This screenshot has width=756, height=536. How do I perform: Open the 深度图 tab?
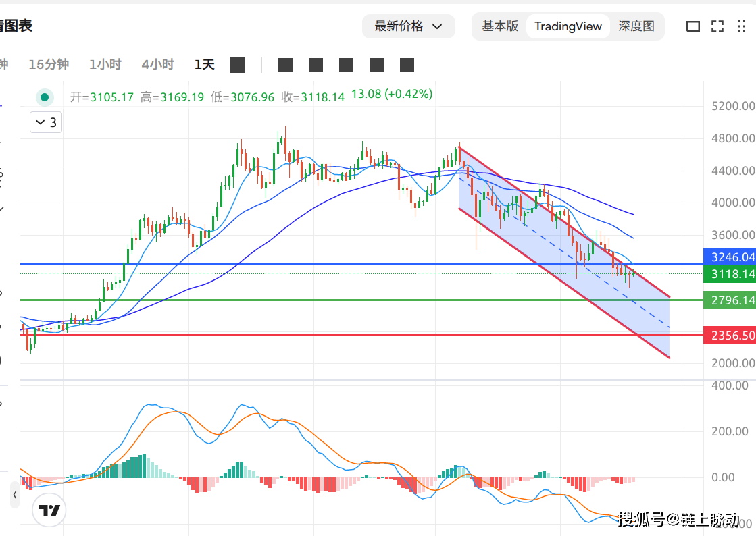click(x=636, y=26)
